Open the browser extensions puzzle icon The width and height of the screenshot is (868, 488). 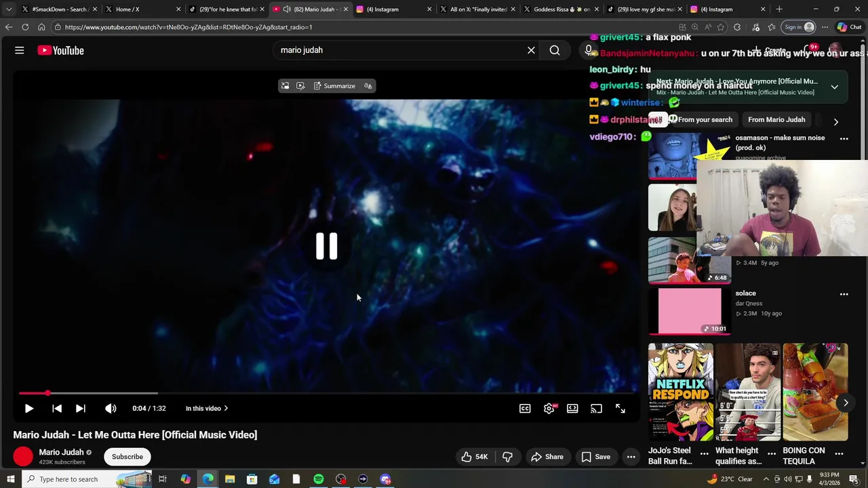pos(738,27)
